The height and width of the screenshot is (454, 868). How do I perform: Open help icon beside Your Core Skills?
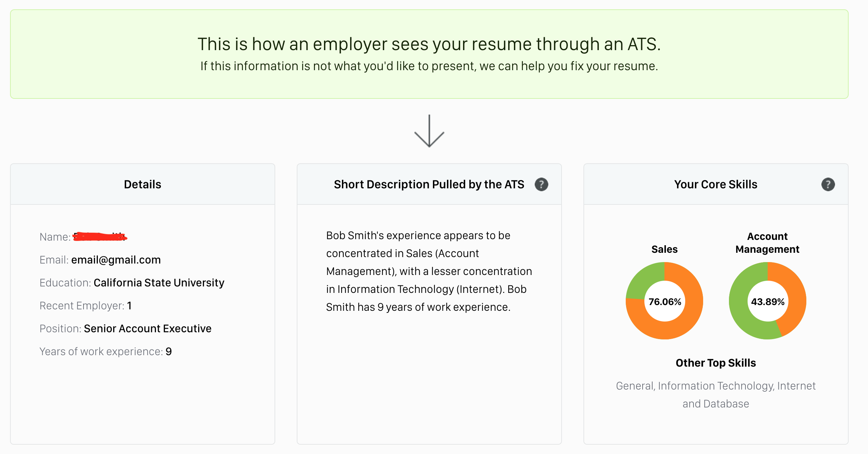828,184
